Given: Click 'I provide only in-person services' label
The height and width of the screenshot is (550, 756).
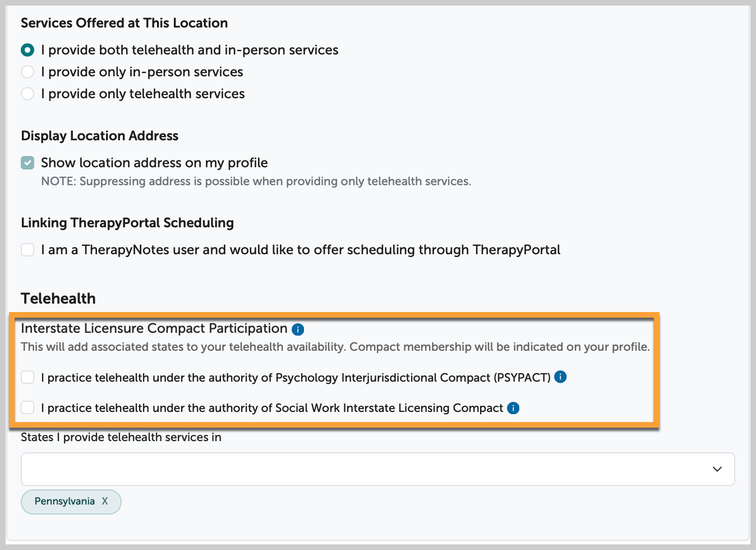Looking at the screenshot, I should click(x=142, y=72).
